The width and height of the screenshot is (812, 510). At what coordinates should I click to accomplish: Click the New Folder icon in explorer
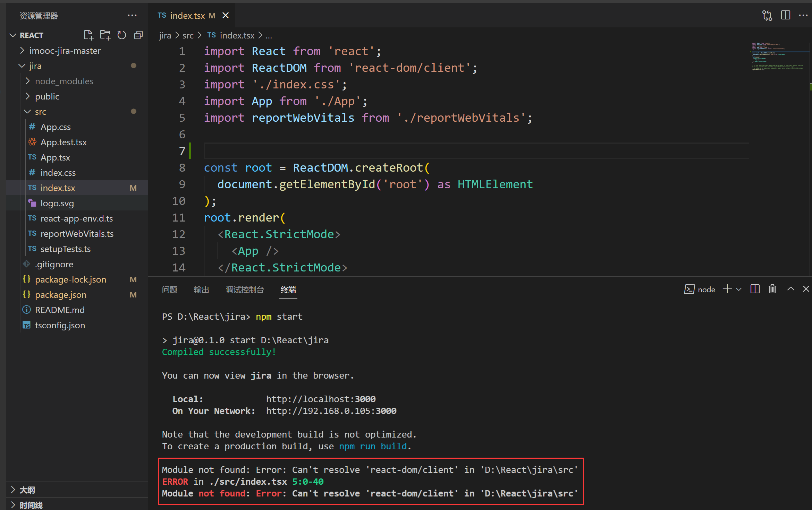coord(105,35)
